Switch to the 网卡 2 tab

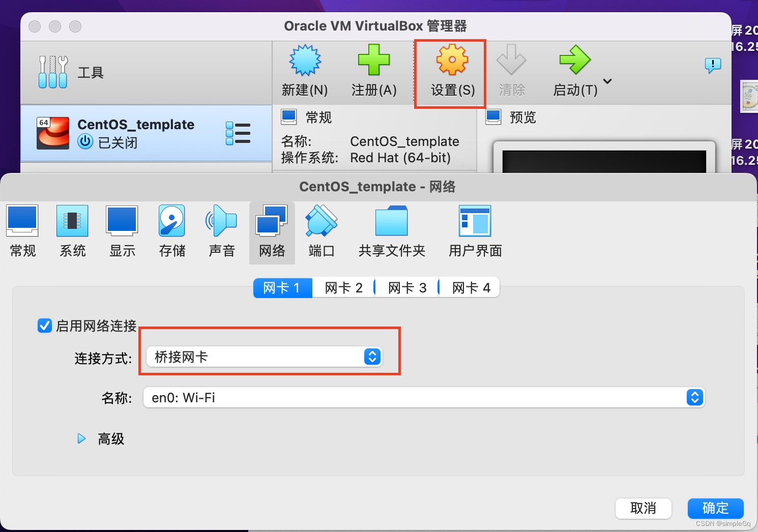pos(343,288)
